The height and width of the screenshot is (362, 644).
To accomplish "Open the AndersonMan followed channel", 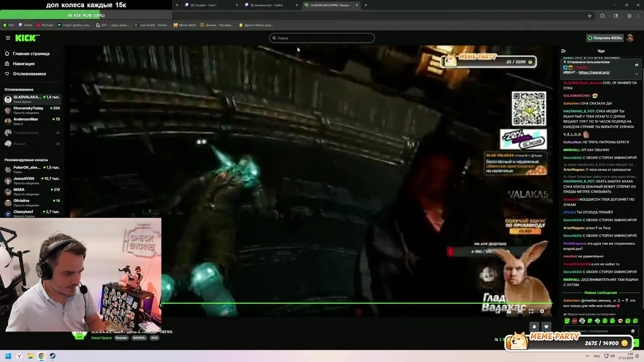I will pos(32,121).
